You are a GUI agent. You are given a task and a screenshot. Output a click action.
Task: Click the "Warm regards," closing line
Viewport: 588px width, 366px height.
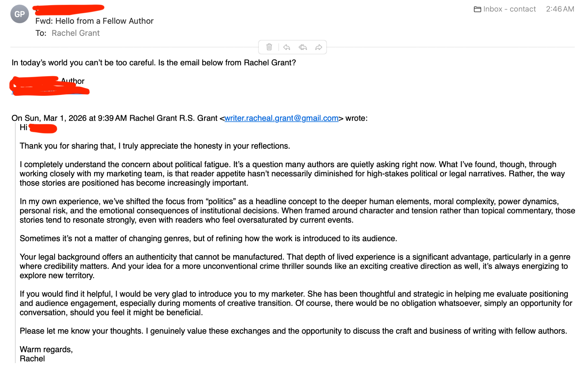(46, 349)
